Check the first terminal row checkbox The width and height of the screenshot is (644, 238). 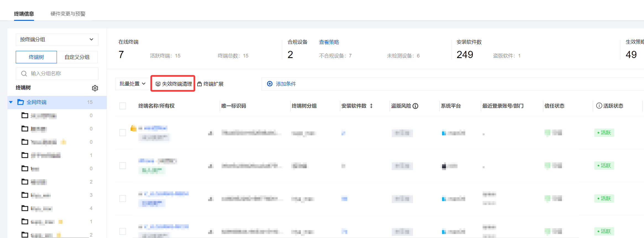[123, 133]
